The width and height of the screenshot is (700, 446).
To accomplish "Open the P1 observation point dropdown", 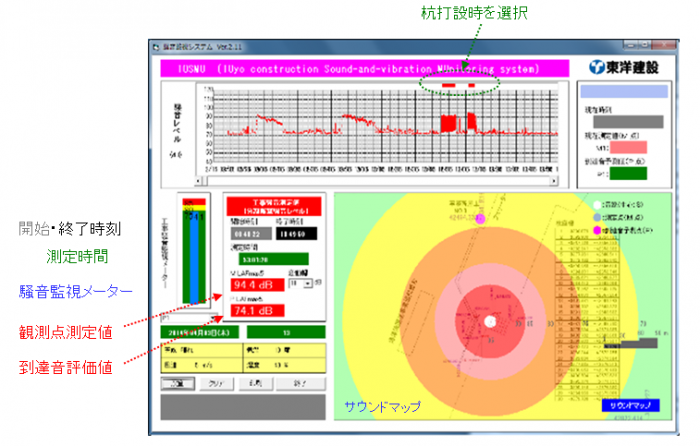I will pyautogui.click(x=213, y=318).
